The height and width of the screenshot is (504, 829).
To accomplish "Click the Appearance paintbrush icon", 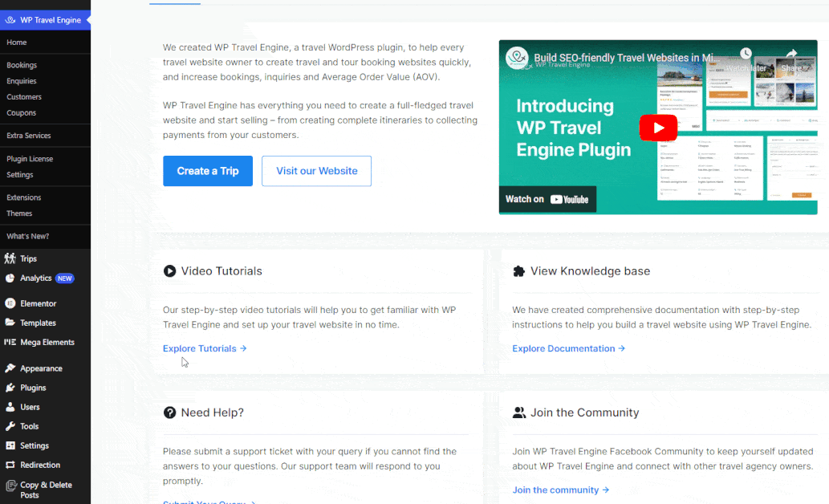I will click(x=10, y=368).
